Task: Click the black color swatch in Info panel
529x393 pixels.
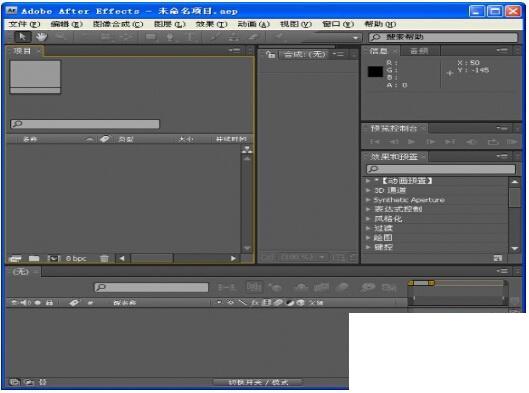Action: [375, 72]
